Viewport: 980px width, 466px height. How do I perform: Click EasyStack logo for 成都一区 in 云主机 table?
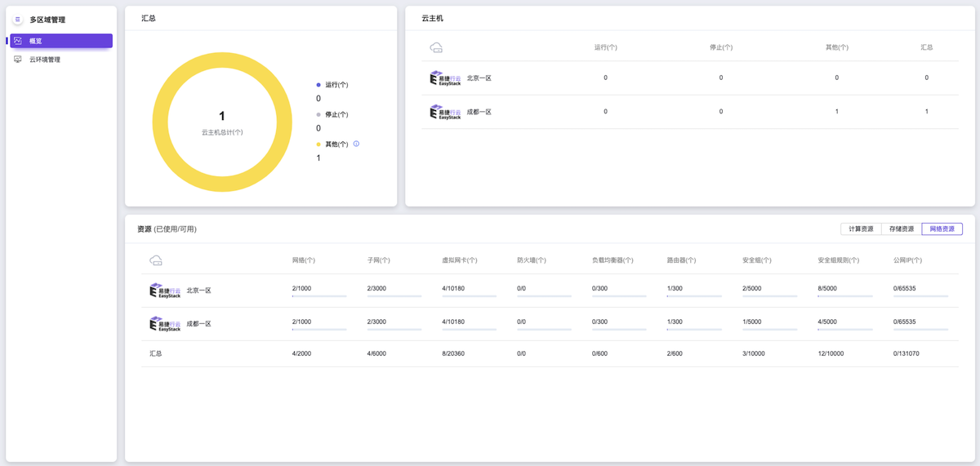click(445, 112)
